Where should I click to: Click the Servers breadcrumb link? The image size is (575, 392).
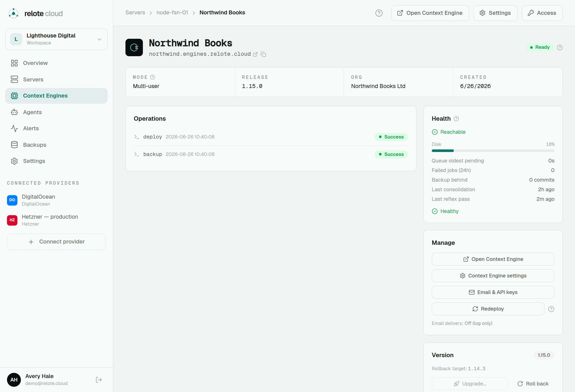point(135,13)
